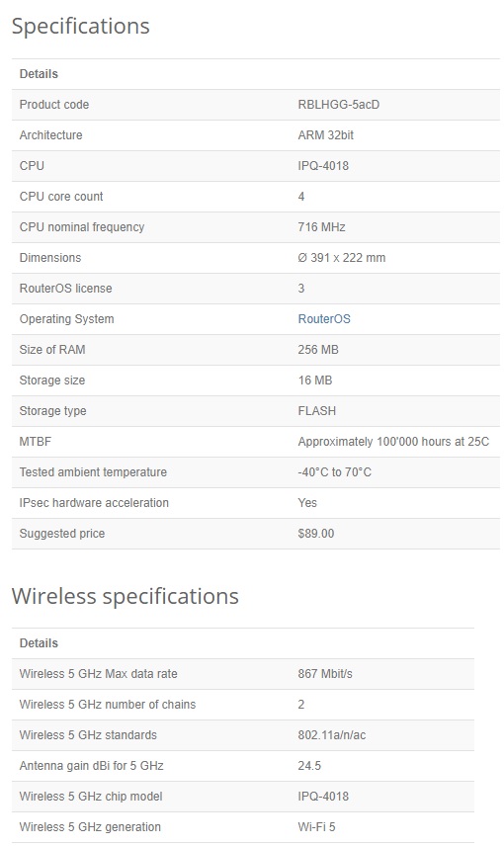Select the Product code value RBLHGG-5acD
This screenshot has width=504, height=846.
coord(338,105)
